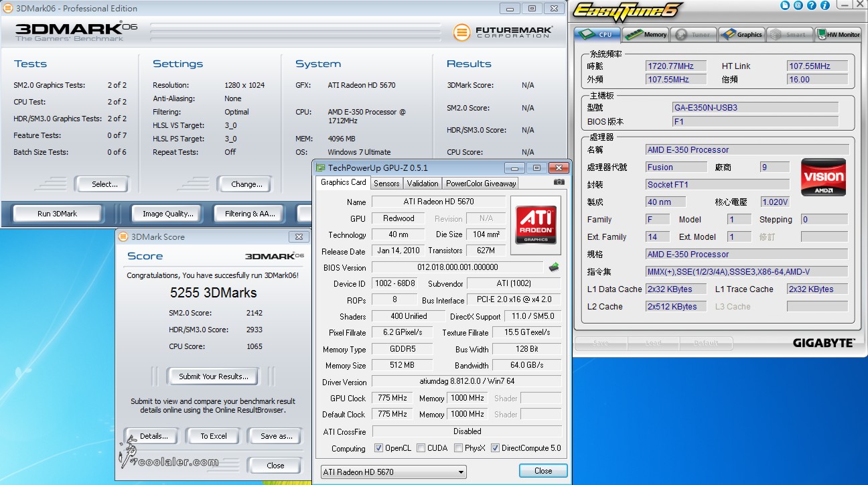Click the GPU Clock 775 MHz field
Viewport: 868px width, 485px height.
(x=392, y=398)
